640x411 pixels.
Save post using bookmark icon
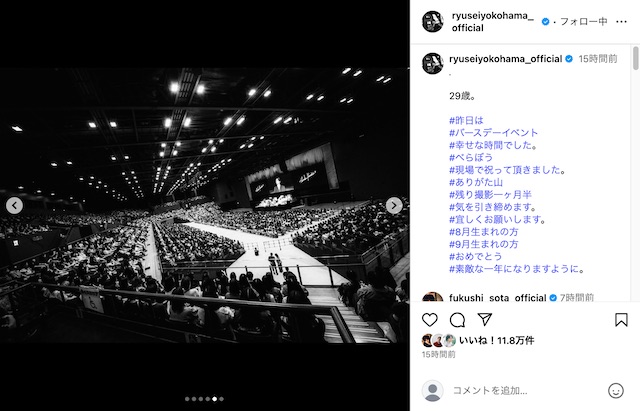click(621, 320)
